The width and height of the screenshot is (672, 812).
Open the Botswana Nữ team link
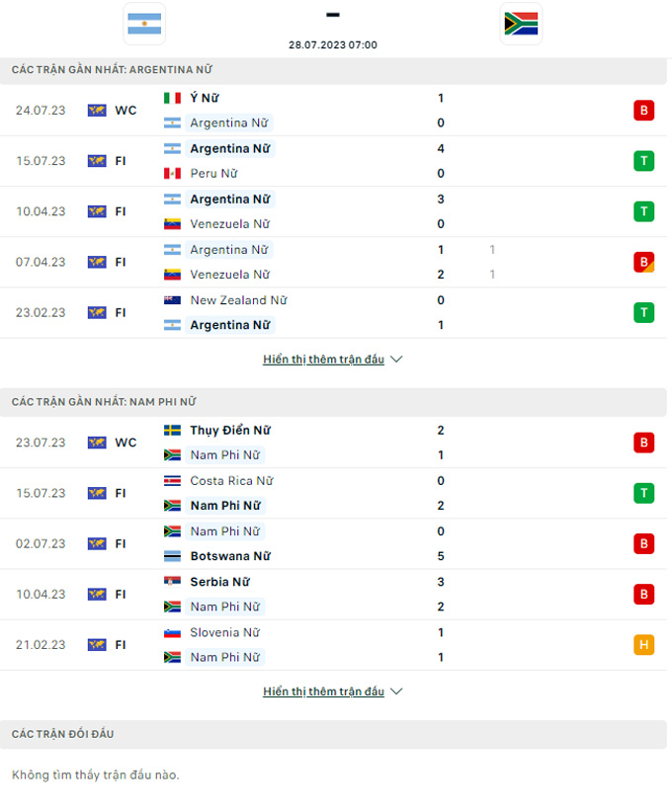point(230,556)
